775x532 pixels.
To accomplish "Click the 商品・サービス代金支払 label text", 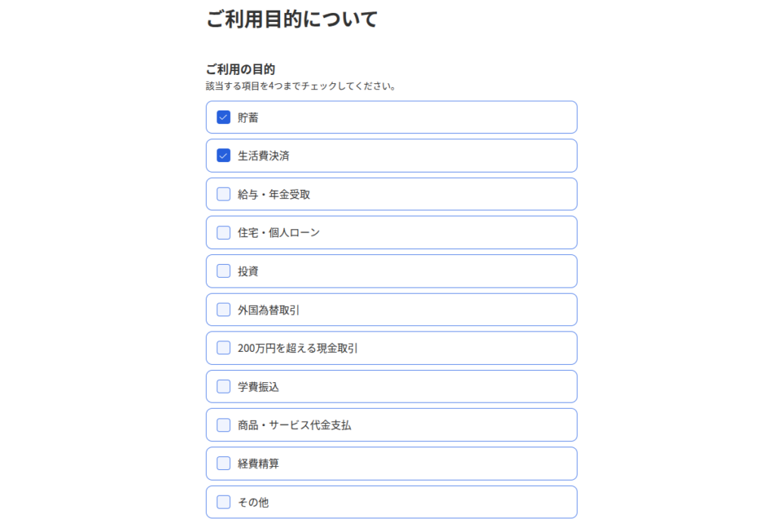I will click(x=294, y=425).
